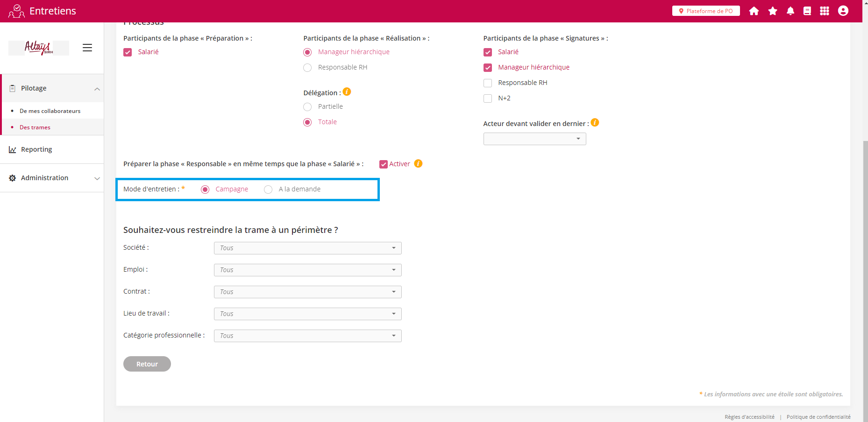This screenshot has width=868, height=422.
Task: Open user account profile icon
Action: click(843, 11)
